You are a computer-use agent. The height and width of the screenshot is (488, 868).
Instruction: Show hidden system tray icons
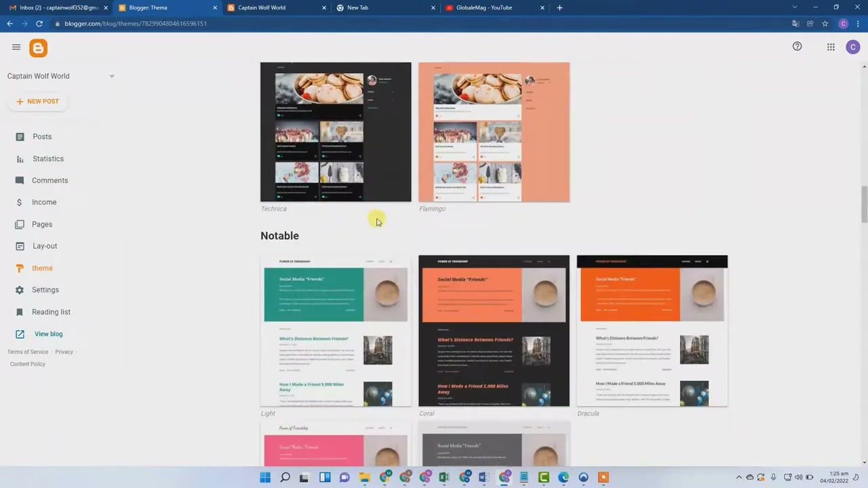pyautogui.click(x=739, y=478)
